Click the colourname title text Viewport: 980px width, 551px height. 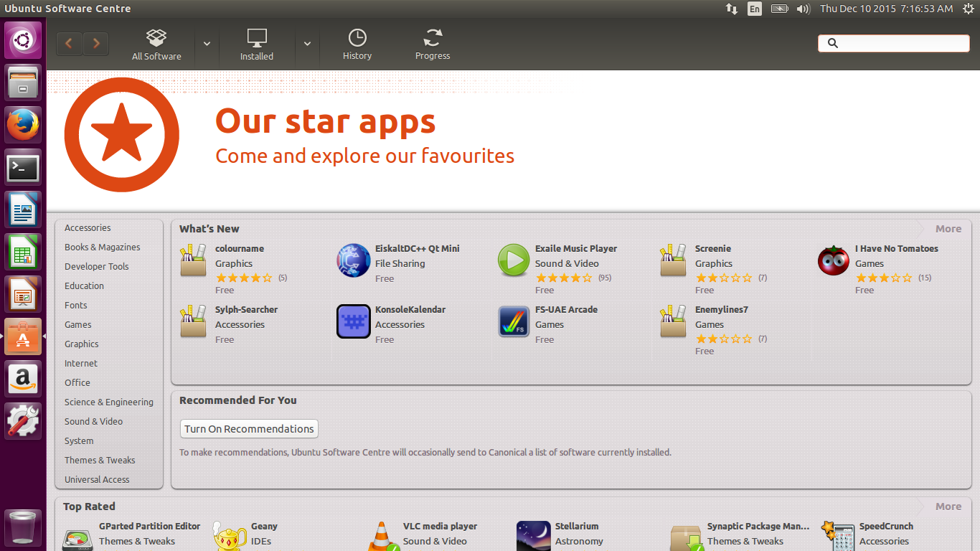click(240, 249)
